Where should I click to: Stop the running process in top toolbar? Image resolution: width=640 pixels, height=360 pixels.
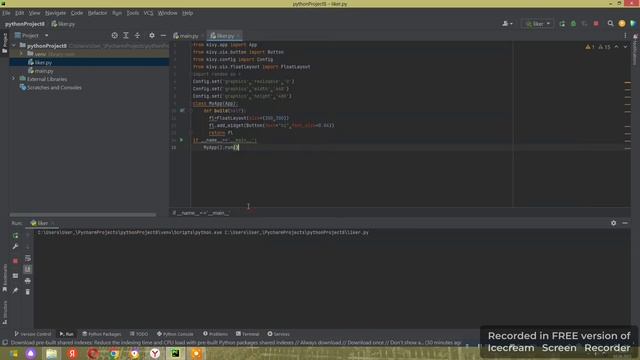coord(596,24)
